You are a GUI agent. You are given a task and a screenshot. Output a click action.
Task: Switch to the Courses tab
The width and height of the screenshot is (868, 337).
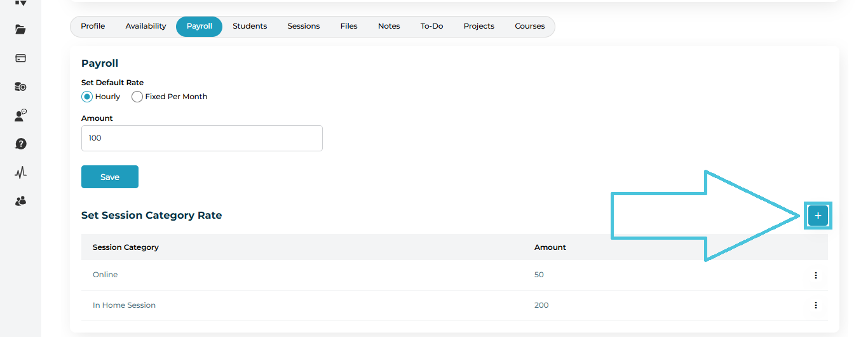tap(529, 26)
